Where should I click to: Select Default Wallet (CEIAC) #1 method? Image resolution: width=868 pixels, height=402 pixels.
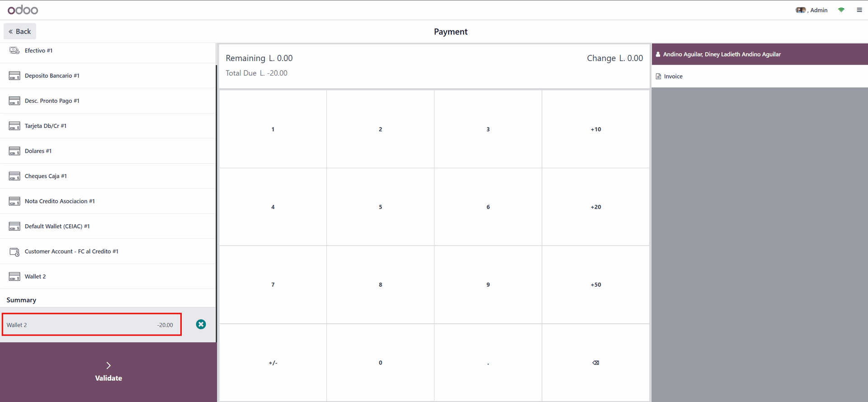point(57,227)
